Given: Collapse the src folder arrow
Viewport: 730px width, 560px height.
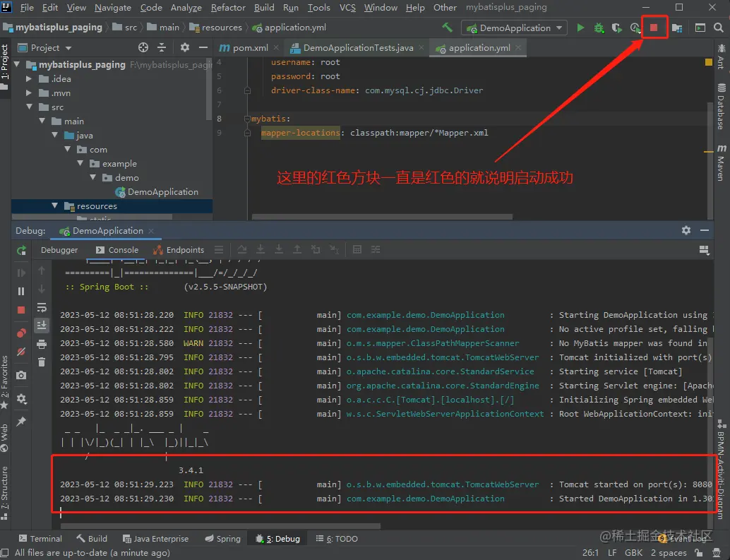Looking at the screenshot, I should pyautogui.click(x=29, y=107).
